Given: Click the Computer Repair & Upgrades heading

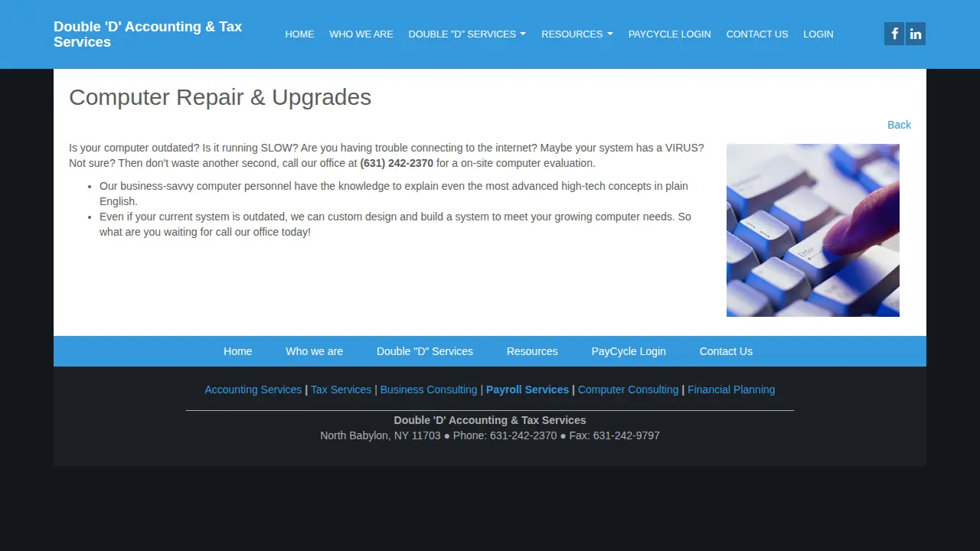Looking at the screenshot, I should [220, 97].
